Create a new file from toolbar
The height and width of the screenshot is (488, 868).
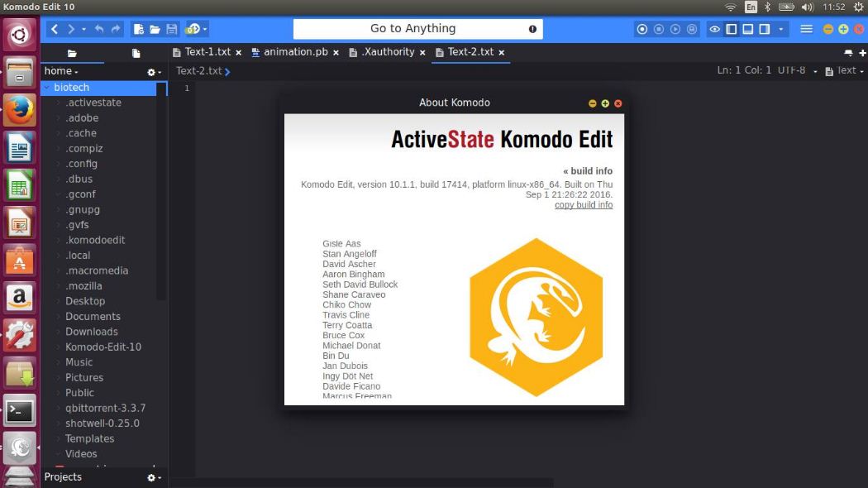pyautogui.click(x=138, y=29)
